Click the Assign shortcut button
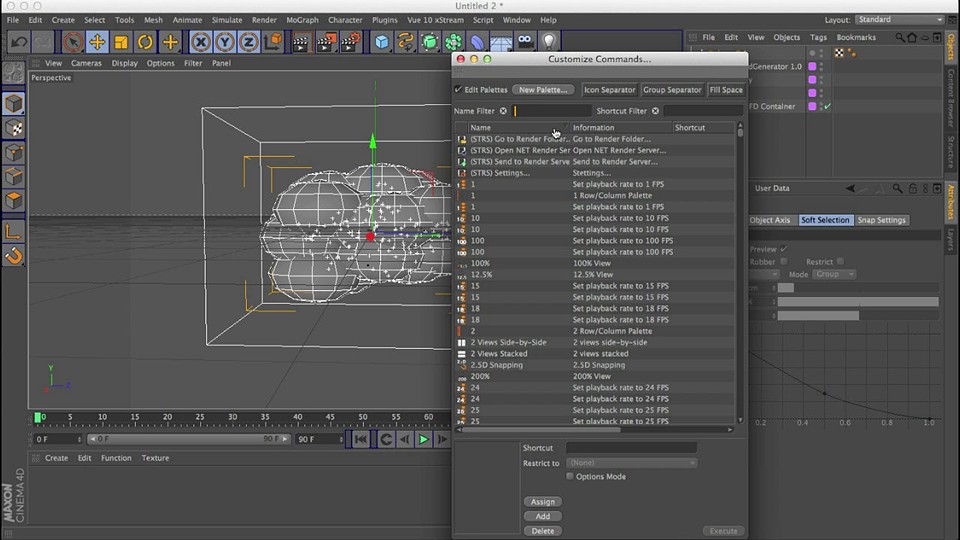The width and height of the screenshot is (960, 540). [542, 501]
